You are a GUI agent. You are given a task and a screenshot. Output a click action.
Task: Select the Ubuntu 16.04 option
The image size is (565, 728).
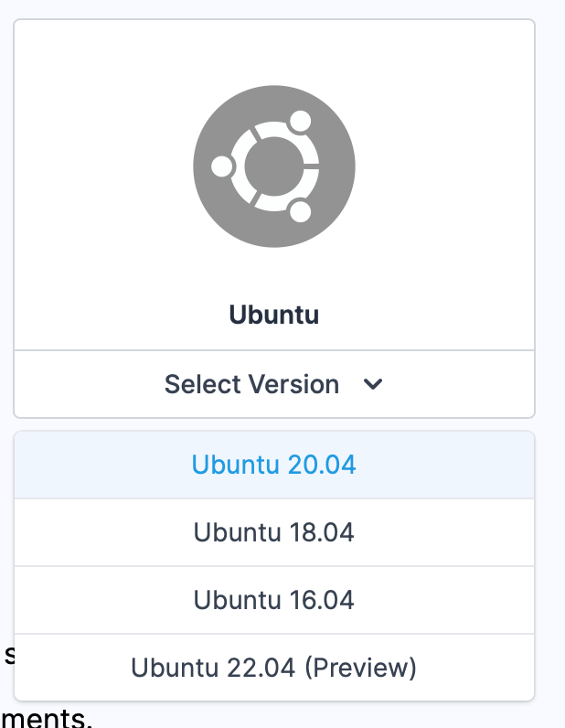click(274, 600)
